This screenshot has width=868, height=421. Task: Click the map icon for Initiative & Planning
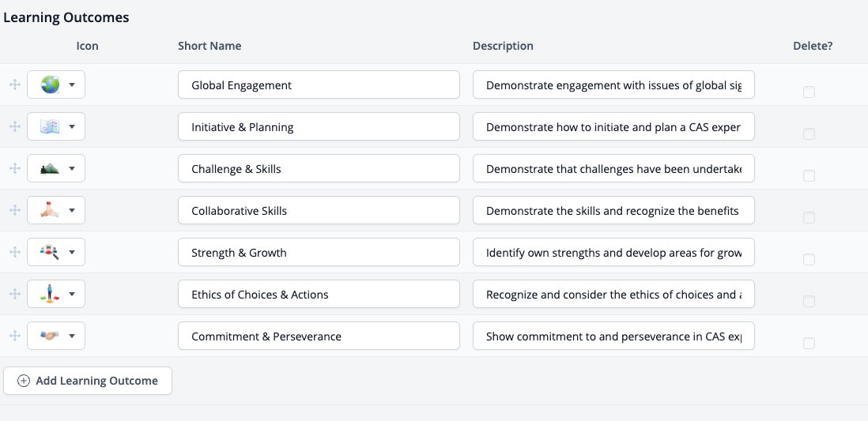[50, 126]
